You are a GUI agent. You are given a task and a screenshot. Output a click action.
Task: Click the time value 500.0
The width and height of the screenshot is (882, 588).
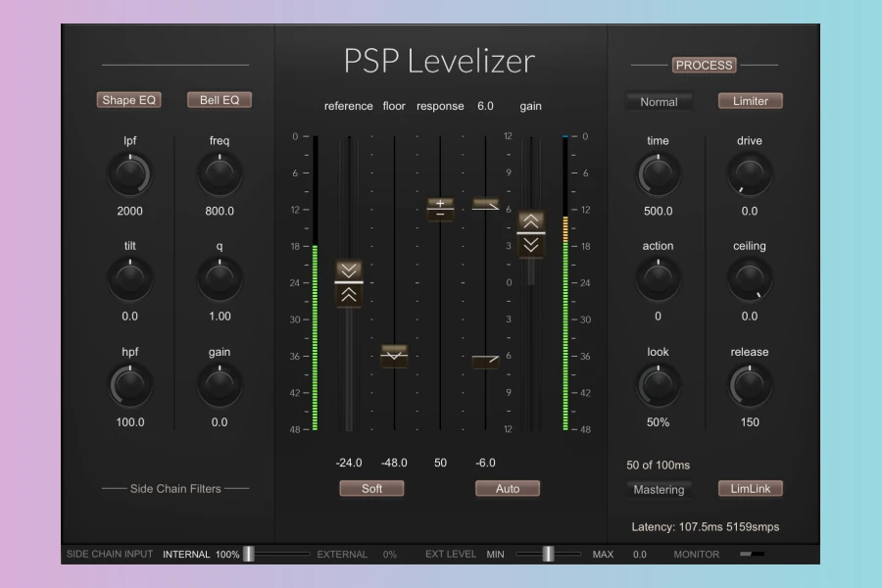click(659, 211)
